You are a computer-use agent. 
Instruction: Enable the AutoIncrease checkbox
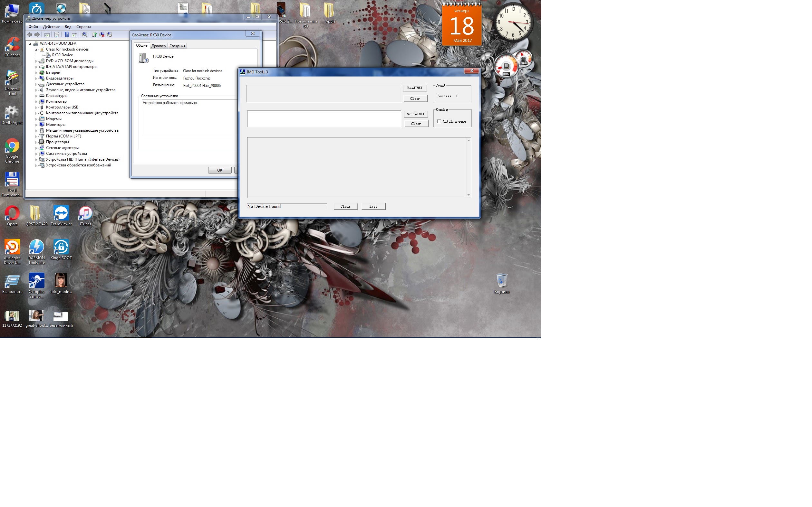click(439, 121)
